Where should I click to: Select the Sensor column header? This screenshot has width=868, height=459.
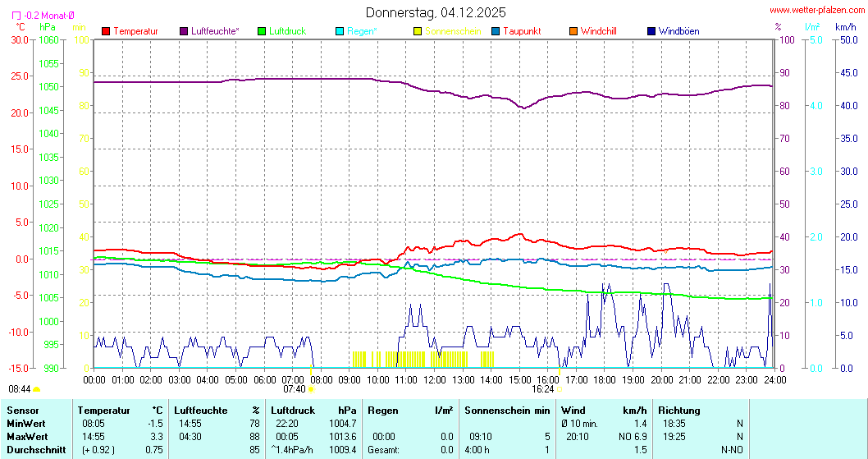click(23, 410)
